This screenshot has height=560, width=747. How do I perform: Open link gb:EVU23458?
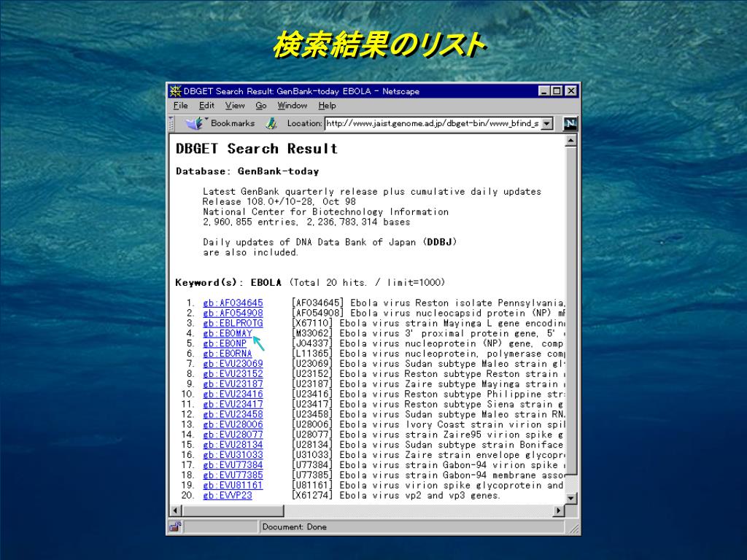pyautogui.click(x=233, y=414)
